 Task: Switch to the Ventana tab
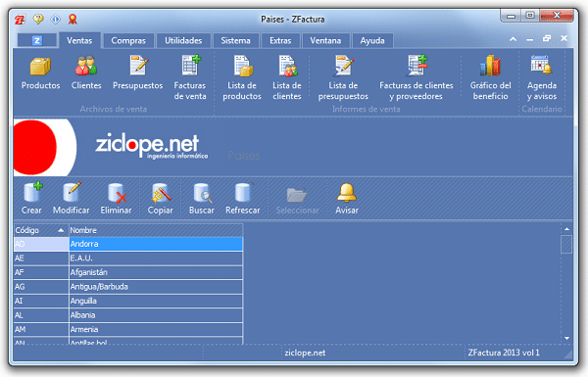[x=325, y=40]
